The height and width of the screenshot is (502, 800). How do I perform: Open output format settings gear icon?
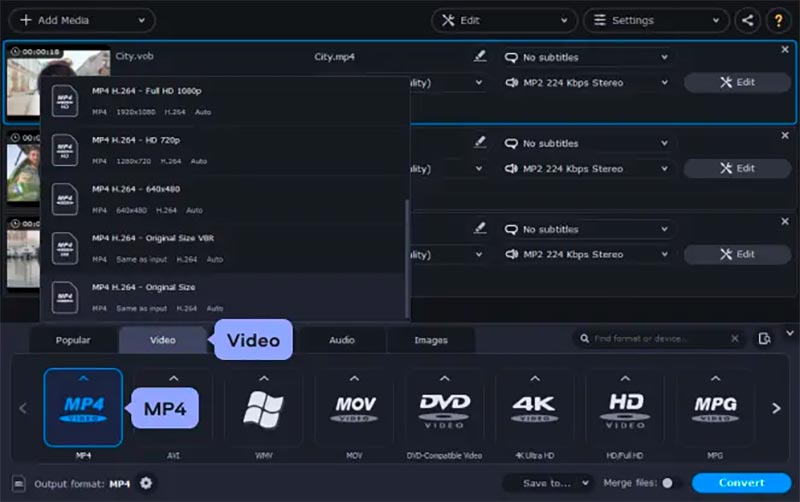click(x=146, y=483)
